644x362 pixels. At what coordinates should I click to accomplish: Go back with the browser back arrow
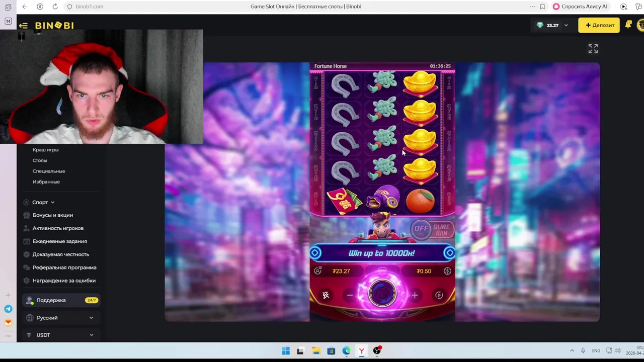[25, 7]
